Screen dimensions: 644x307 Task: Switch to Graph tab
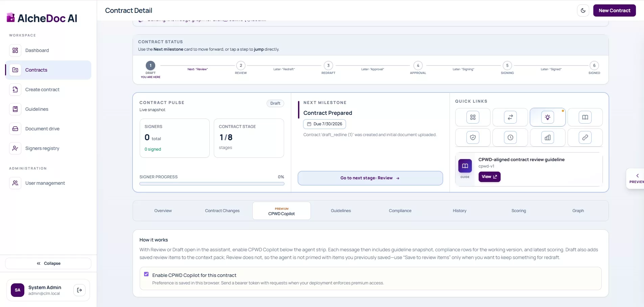point(578,211)
